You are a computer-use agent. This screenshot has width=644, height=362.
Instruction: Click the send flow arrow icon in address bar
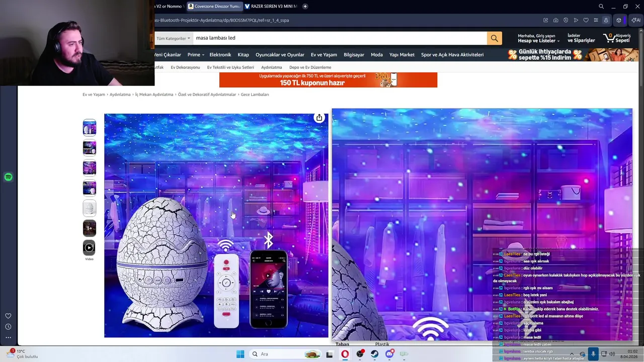576,20
